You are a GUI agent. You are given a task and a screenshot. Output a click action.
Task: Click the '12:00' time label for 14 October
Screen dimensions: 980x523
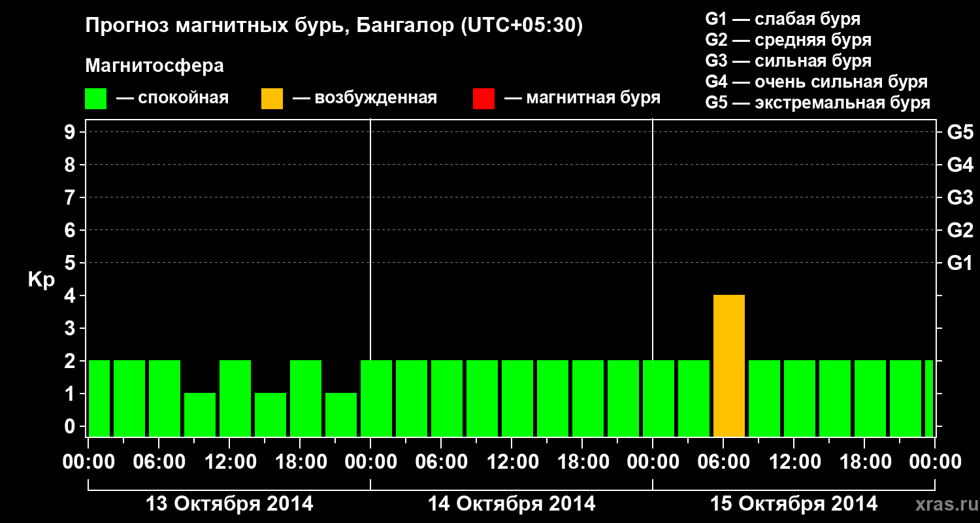(512, 462)
